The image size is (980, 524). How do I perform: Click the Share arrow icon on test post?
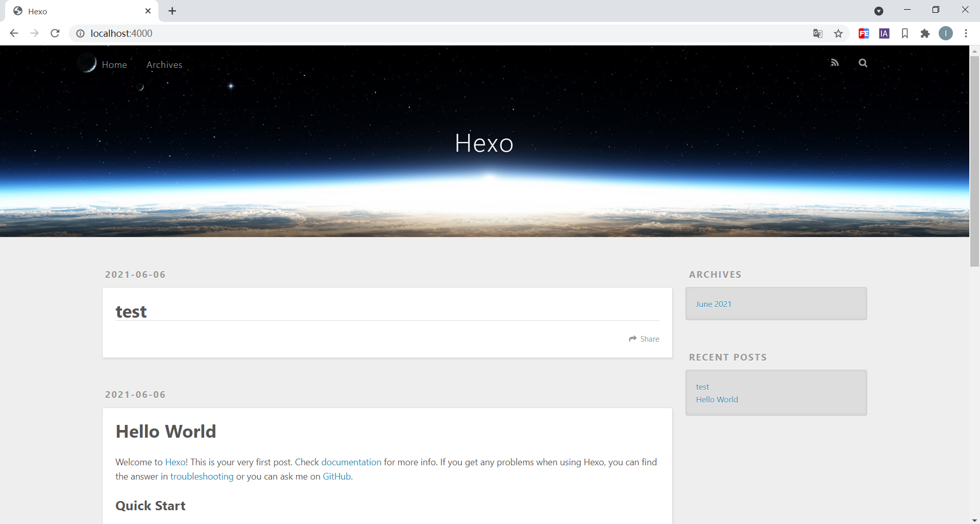tap(633, 339)
